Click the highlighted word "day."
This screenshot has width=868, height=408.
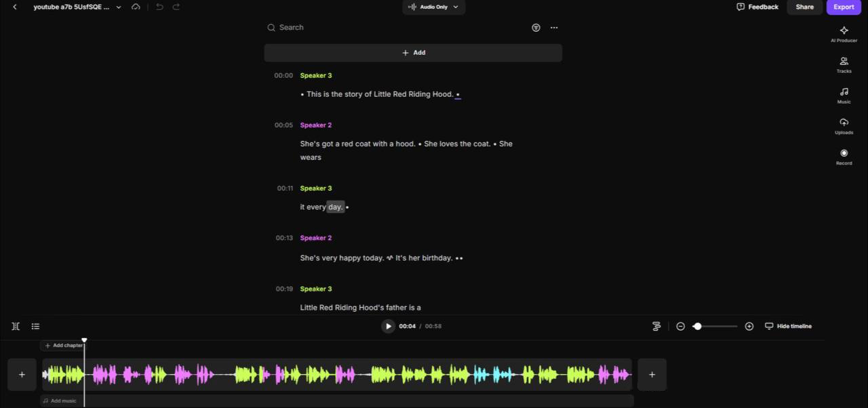[x=336, y=207]
